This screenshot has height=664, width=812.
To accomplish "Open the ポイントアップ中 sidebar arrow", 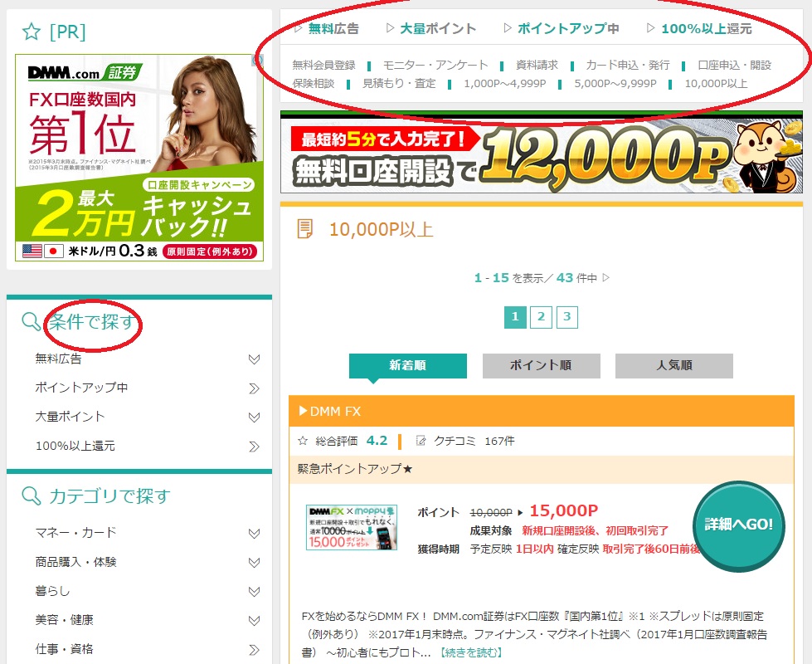I will (x=255, y=388).
